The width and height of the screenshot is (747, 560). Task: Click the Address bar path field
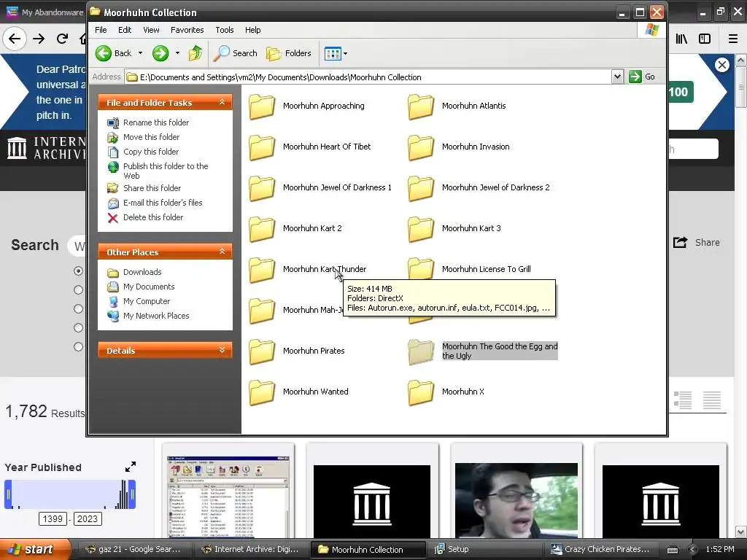(x=368, y=77)
